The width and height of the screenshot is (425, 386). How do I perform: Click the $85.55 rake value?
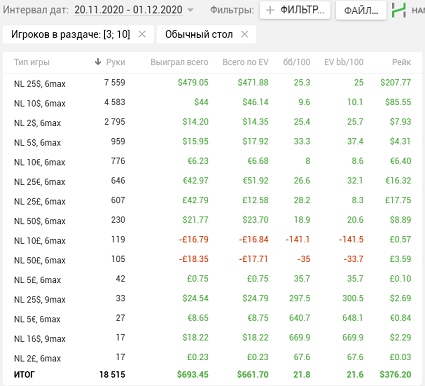398,102
